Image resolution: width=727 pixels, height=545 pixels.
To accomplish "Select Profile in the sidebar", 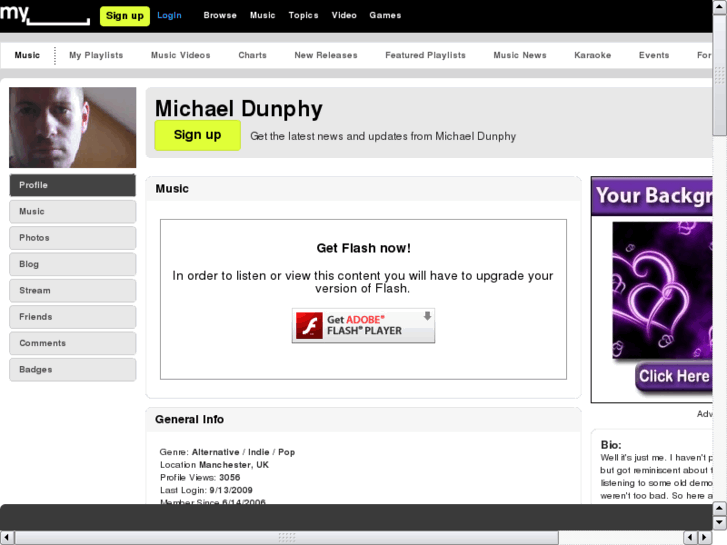I will [x=72, y=185].
